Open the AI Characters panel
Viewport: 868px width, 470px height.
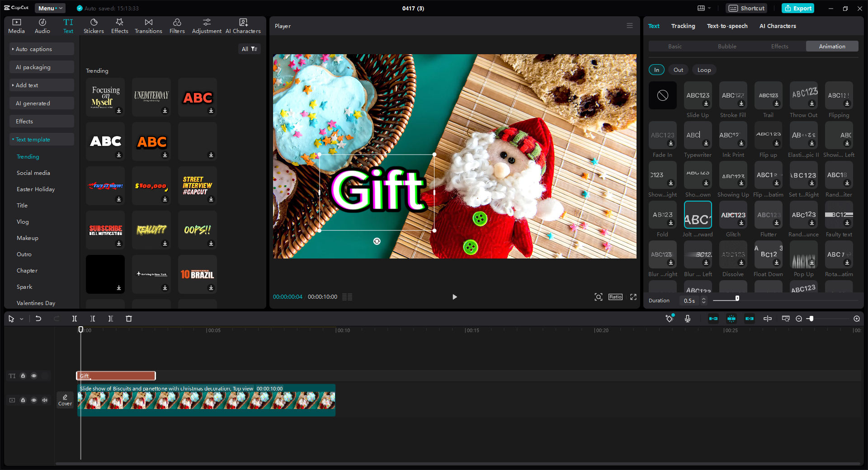[243, 25]
